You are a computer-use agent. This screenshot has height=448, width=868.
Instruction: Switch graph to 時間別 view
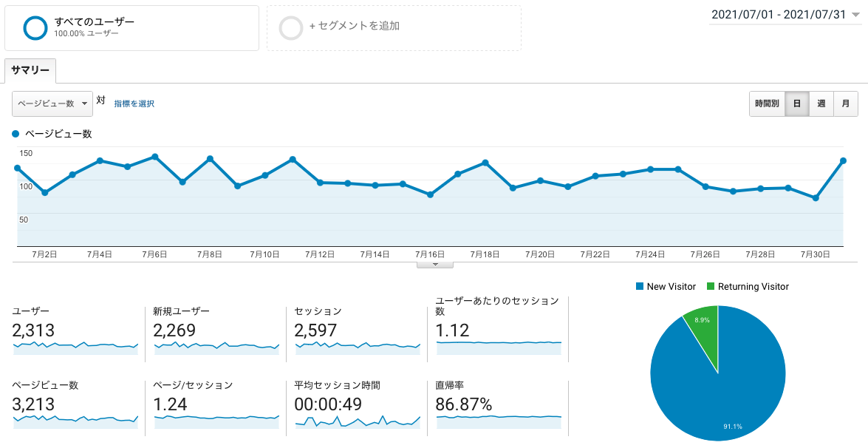pos(767,103)
